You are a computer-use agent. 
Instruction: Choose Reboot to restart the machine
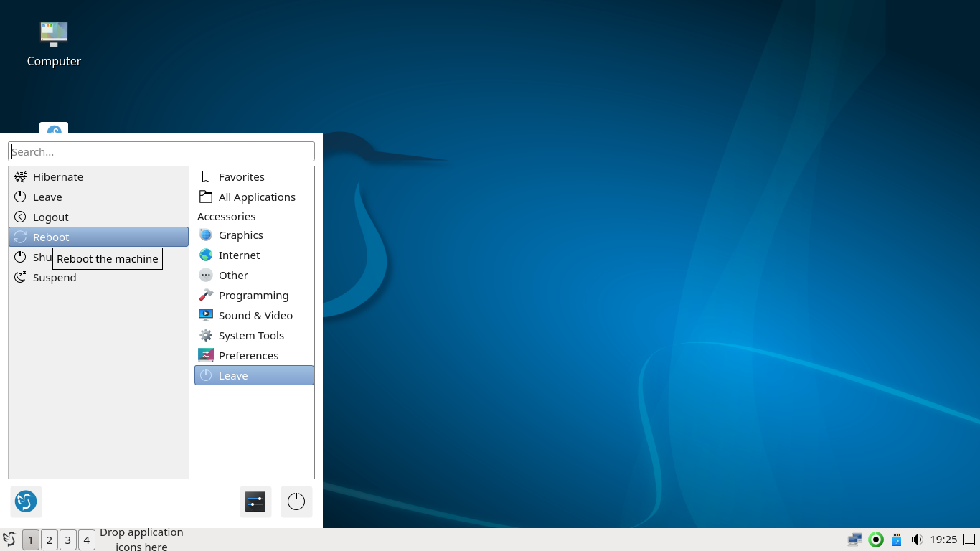(x=98, y=237)
